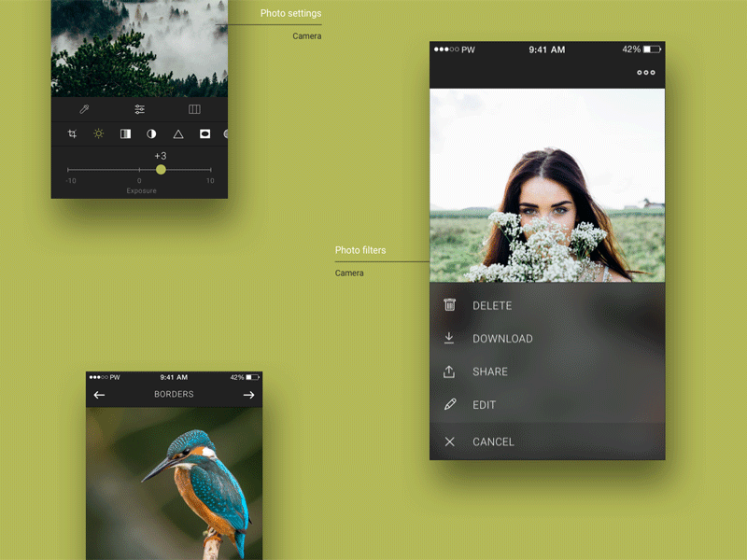Select the vignette rectangle icon
Image resolution: width=747 pixels, height=560 pixels.
click(204, 133)
